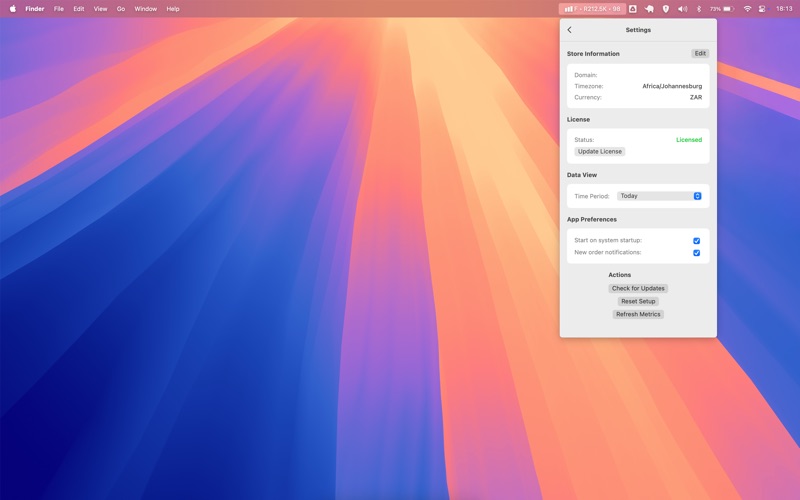Open the triangle app menu bar icon
The height and width of the screenshot is (500, 800).
633,9
